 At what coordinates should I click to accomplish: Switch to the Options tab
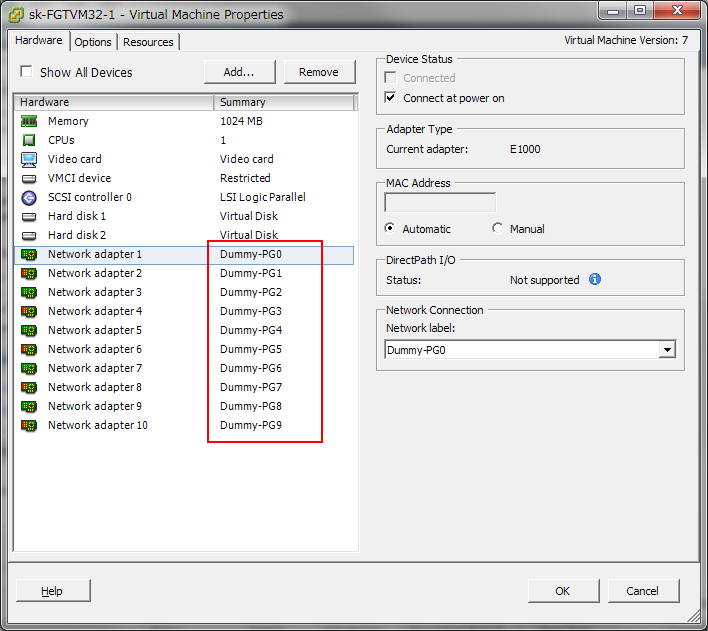[x=93, y=42]
